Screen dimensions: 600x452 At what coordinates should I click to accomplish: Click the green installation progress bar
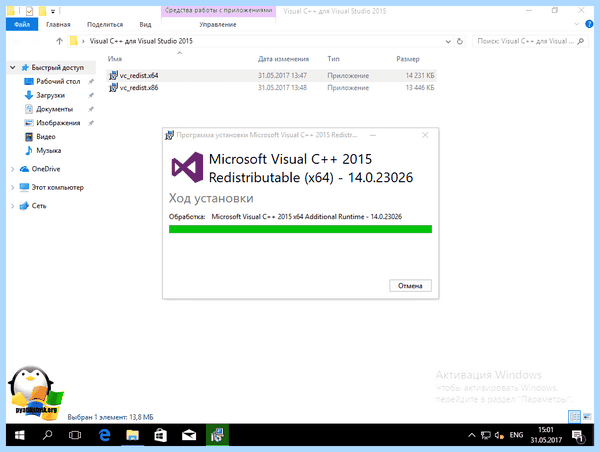(x=300, y=229)
